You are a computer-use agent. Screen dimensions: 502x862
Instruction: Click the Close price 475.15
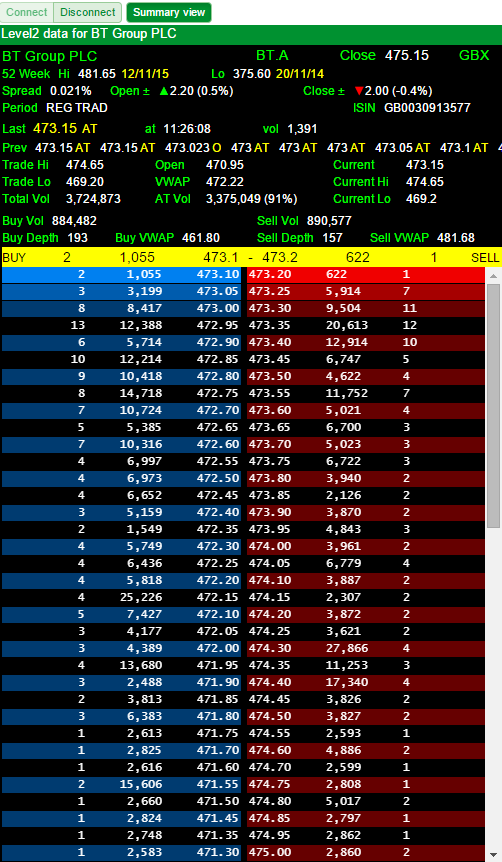(x=407, y=56)
